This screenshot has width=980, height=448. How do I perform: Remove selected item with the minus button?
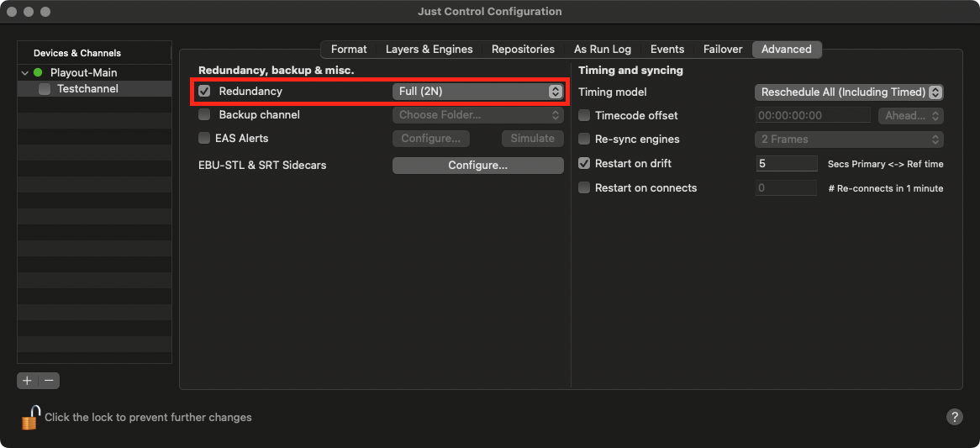point(50,380)
